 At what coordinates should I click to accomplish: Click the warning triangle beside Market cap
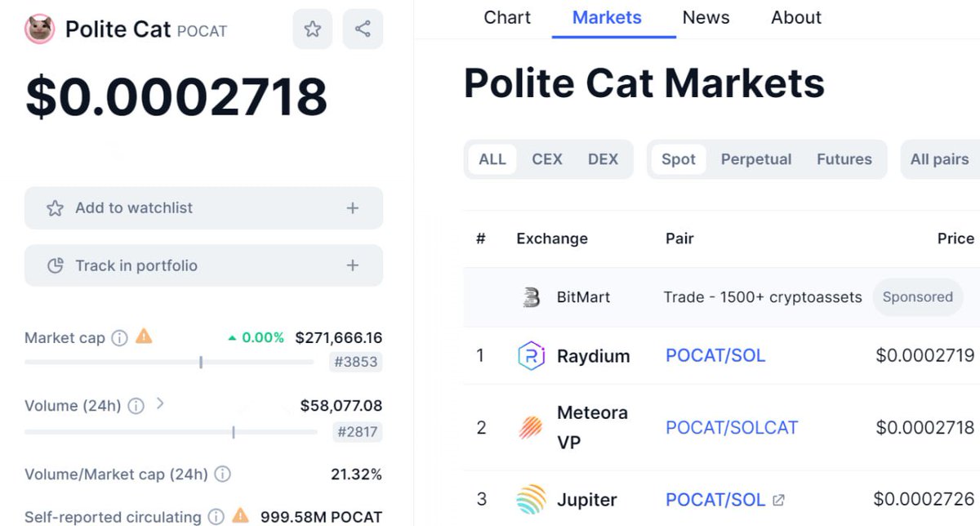145,337
